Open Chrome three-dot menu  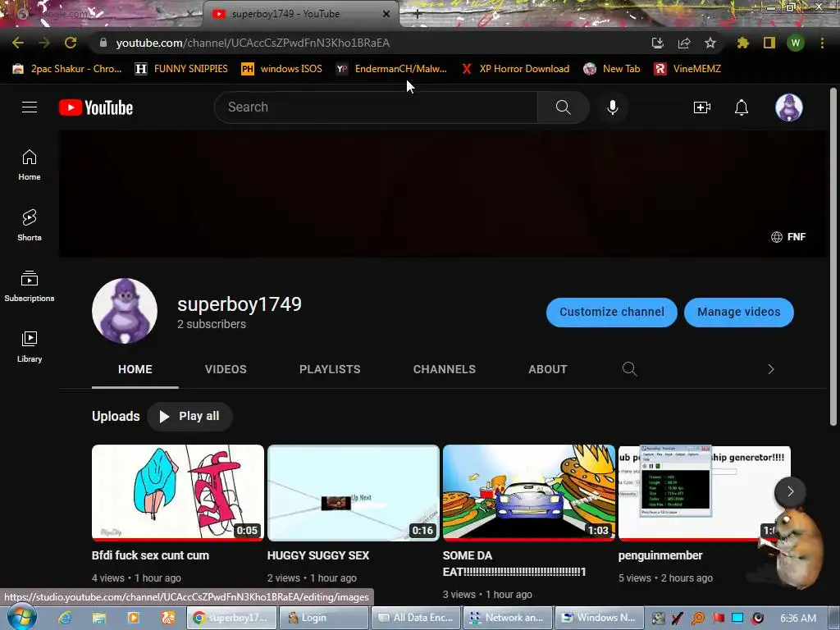(x=822, y=43)
